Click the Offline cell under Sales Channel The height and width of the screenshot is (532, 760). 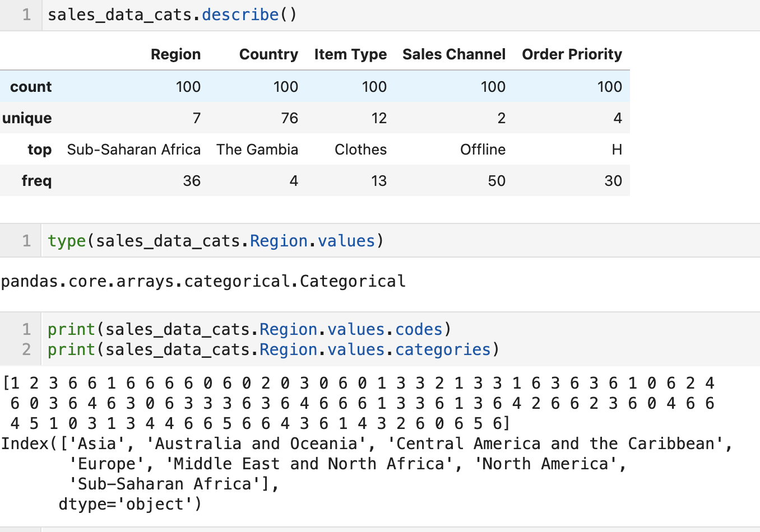(483, 150)
